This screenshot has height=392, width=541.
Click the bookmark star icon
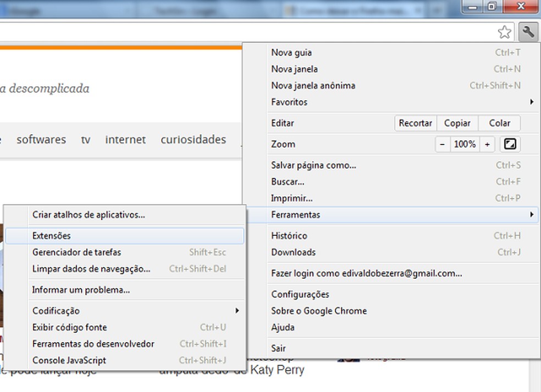505,32
